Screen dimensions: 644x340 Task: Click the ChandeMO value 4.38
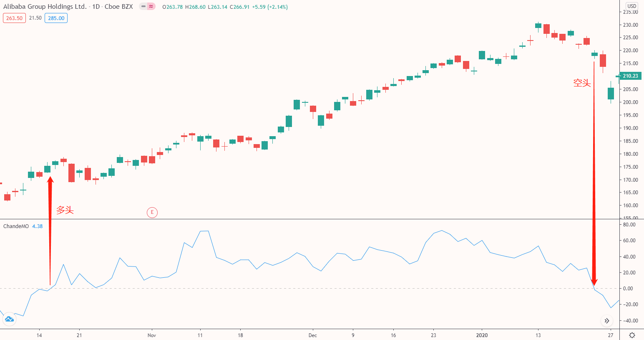point(38,226)
